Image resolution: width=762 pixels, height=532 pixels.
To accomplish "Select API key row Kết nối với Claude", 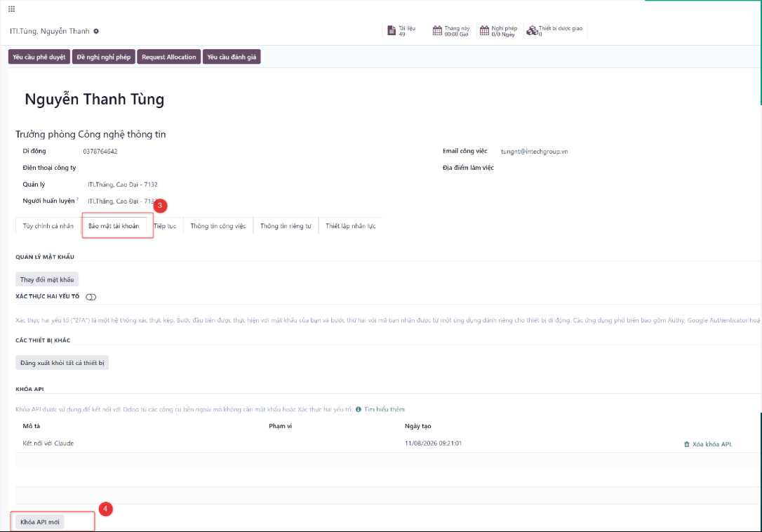I will [388, 444].
